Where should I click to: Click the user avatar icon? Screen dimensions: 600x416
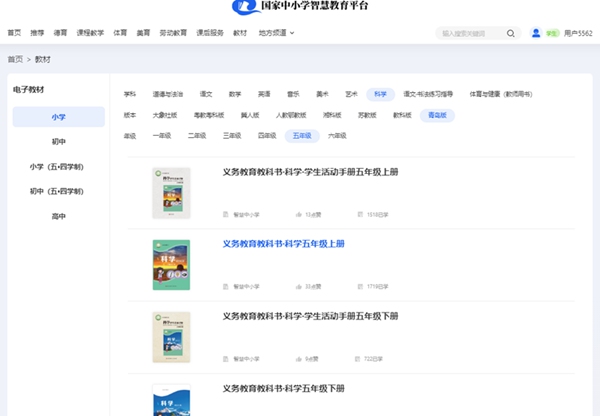point(536,33)
